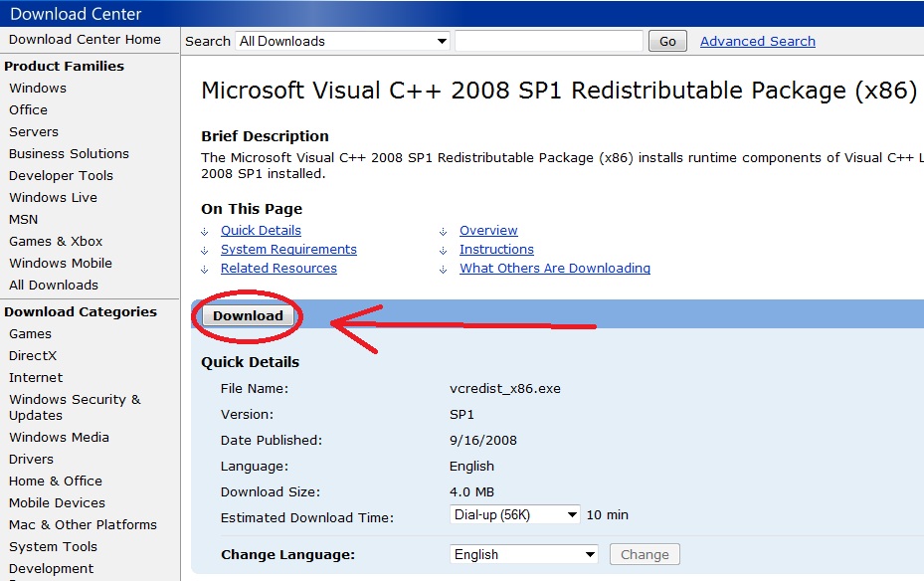
Task: Click the grayed Change language button
Action: click(645, 554)
